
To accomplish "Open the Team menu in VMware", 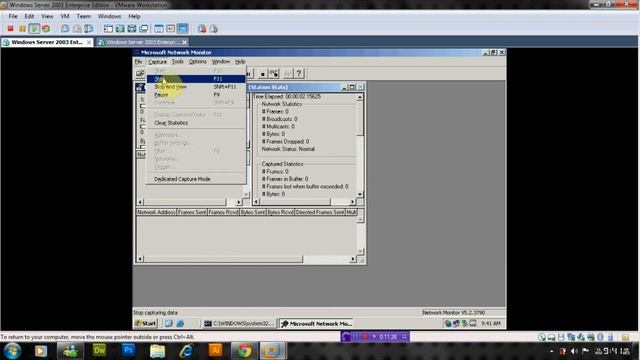I will (84, 16).
